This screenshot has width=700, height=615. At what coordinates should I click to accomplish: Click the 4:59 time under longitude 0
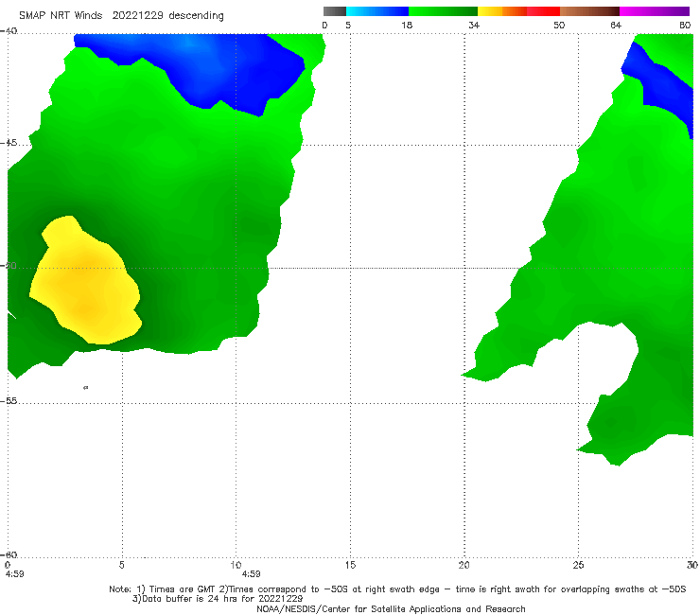(x=14, y=574)
